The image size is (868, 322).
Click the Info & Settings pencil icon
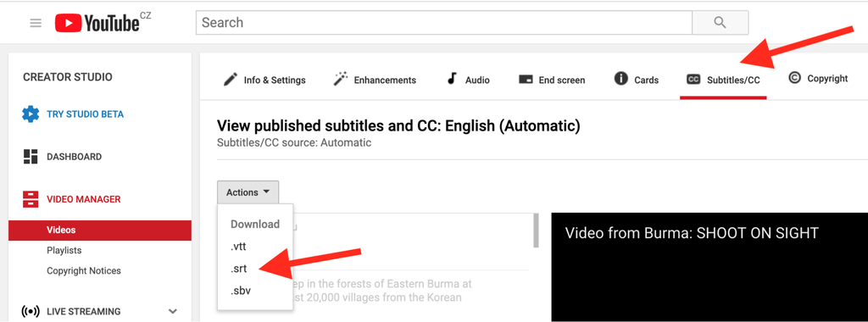click(x=231, y=79)
